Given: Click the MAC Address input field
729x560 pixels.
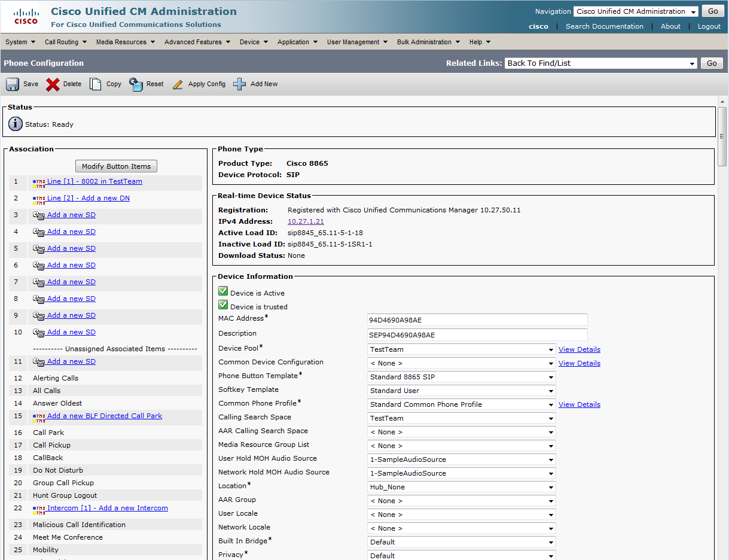Looking at the screenshot, I should 477,320.
